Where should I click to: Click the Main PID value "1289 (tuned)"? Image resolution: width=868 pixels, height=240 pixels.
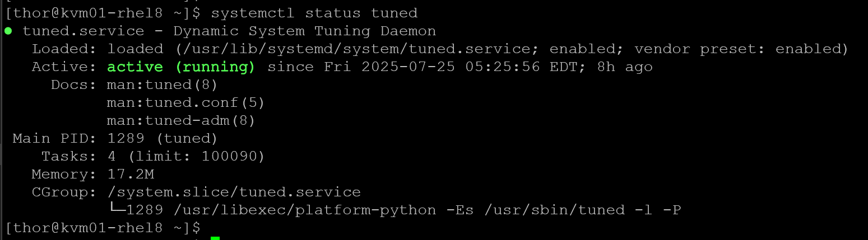(x=162, y=139)
